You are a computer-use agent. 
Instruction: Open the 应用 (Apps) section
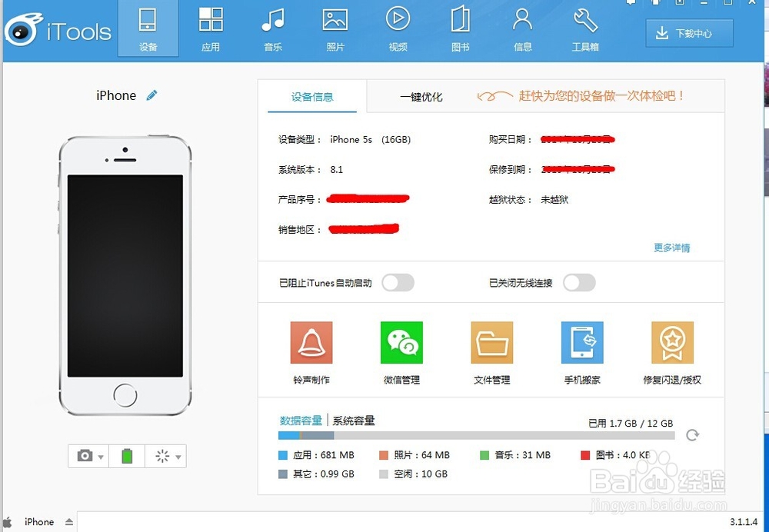pyautogui.click(x=211, y=28)
